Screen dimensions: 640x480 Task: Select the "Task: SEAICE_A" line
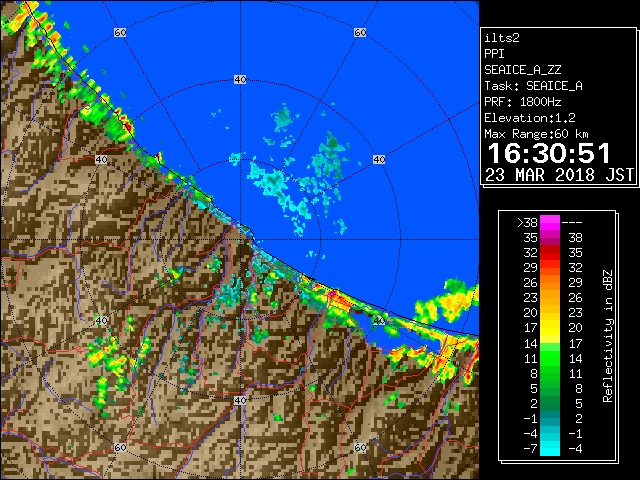[x=533, y=86]
